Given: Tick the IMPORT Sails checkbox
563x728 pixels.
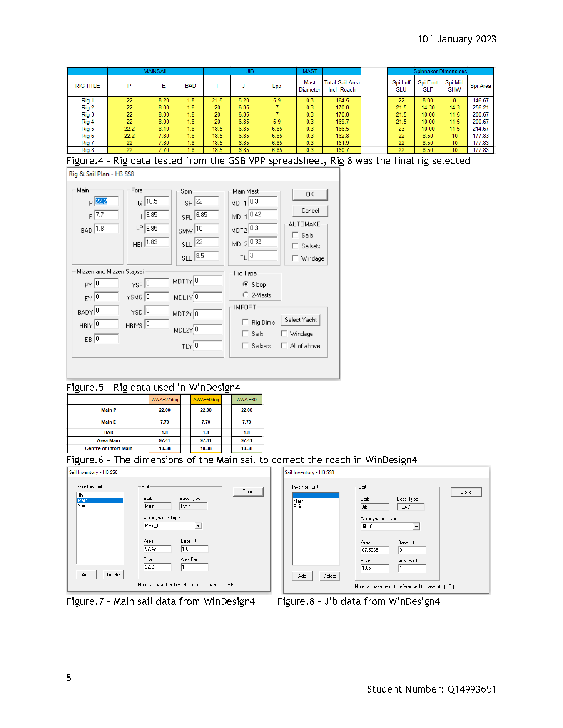Looking at the screenshot, I should coord(245,334).
